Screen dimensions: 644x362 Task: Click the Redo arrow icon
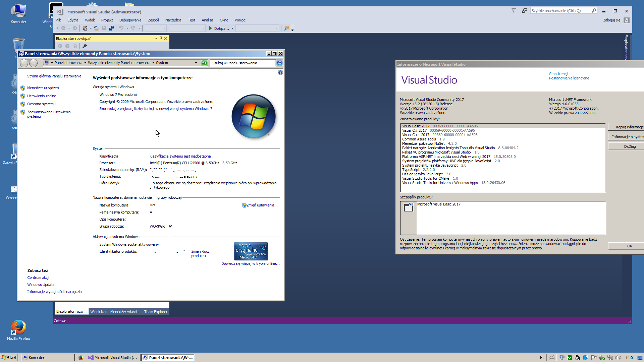click(x=133, y=28)
